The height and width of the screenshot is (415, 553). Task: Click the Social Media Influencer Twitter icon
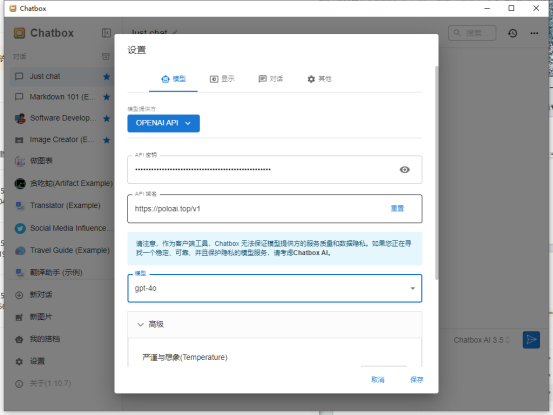coord(20,228)
